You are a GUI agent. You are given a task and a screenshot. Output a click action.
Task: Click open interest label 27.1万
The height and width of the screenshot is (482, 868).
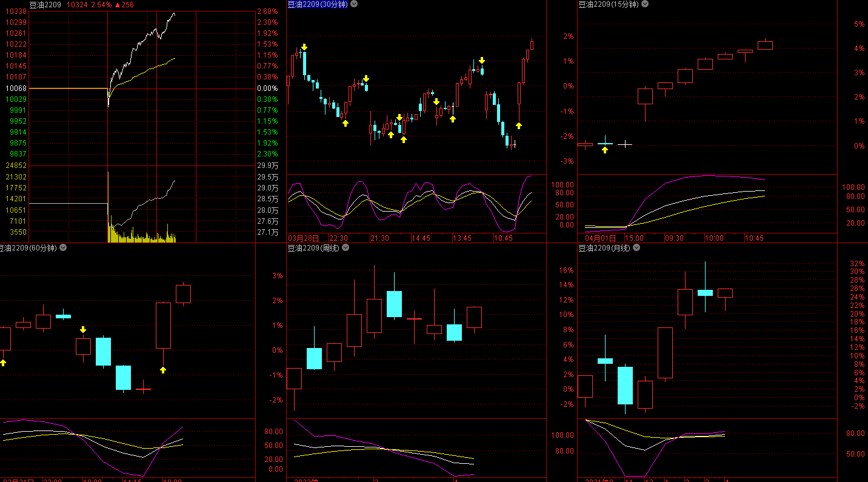coord(267,232)
